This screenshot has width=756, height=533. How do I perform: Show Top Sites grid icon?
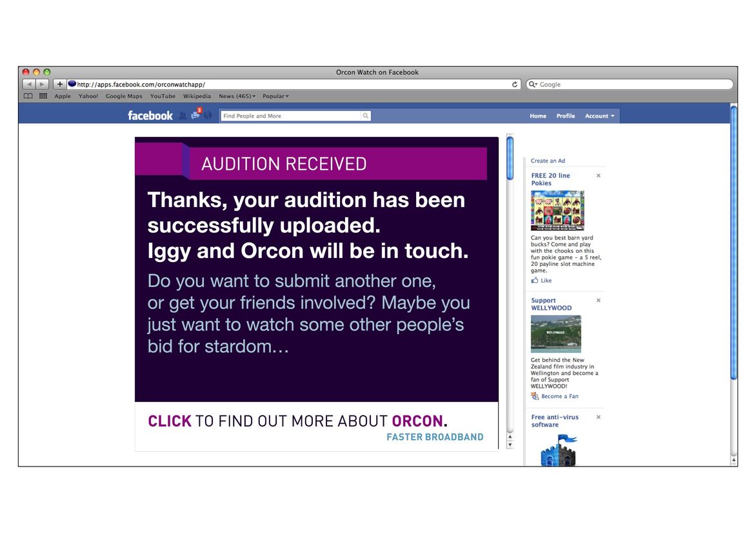point(43,96)
